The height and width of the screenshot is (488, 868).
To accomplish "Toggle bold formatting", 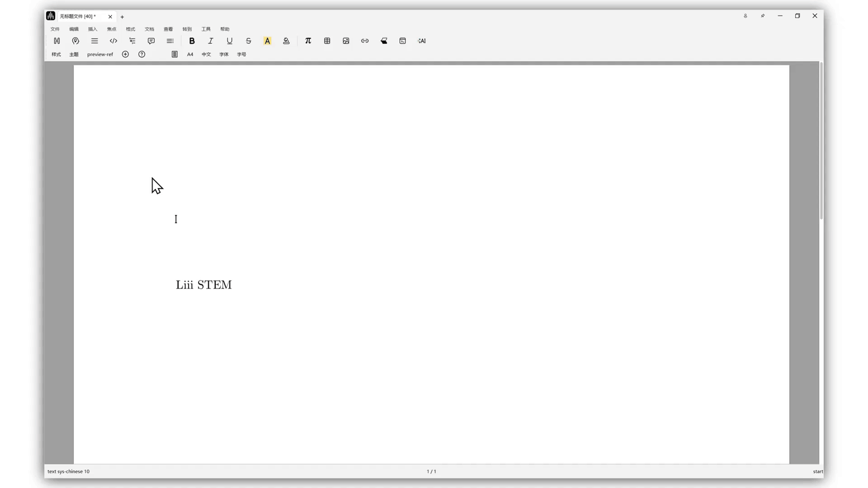I will [192, 41].
